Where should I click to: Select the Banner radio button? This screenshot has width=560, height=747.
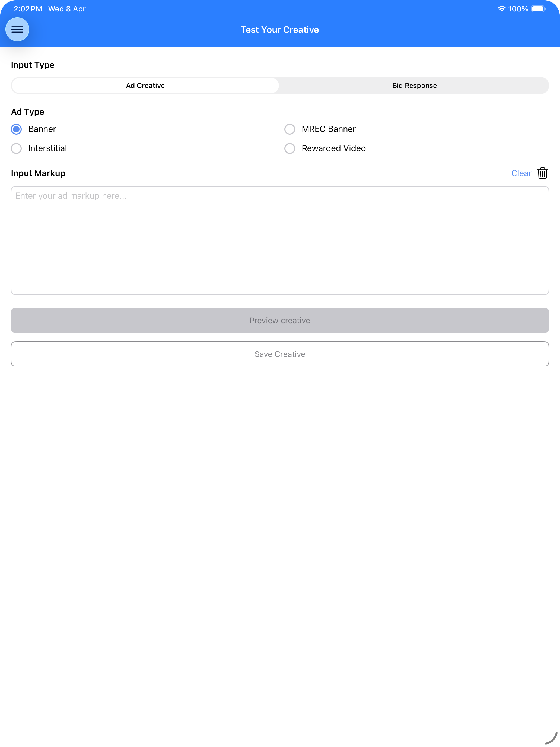tap(16, 129)
